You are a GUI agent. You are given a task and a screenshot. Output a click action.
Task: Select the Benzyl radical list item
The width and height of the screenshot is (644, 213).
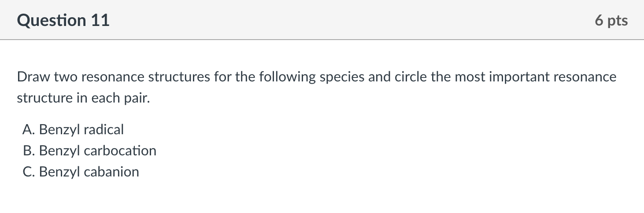point(73,130)
